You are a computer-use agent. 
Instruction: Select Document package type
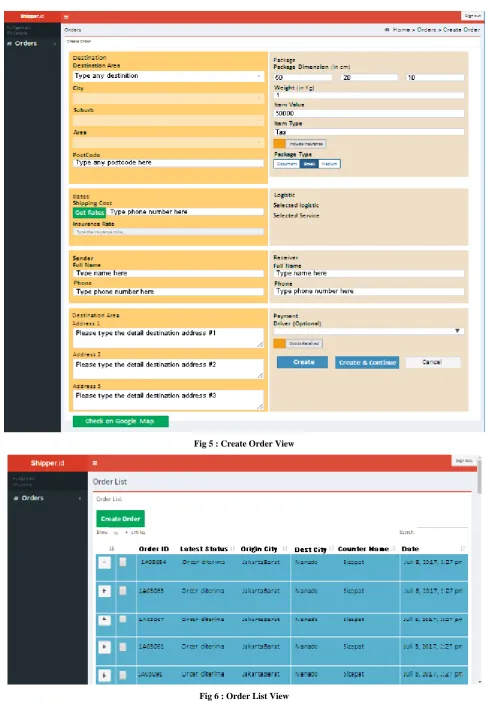(287, 164)
